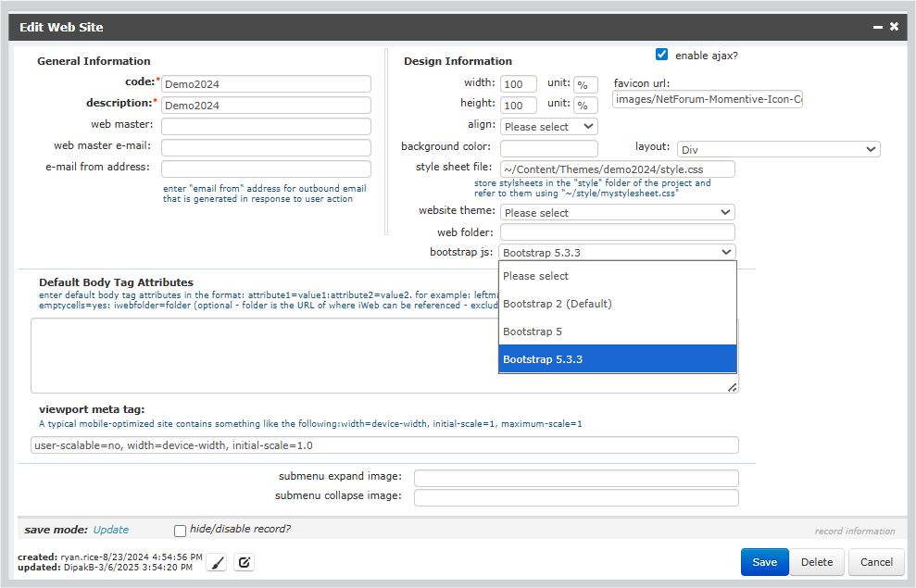Check the hide/disable record checkbox
Screen dimensions: 916x588
point(180,531)
